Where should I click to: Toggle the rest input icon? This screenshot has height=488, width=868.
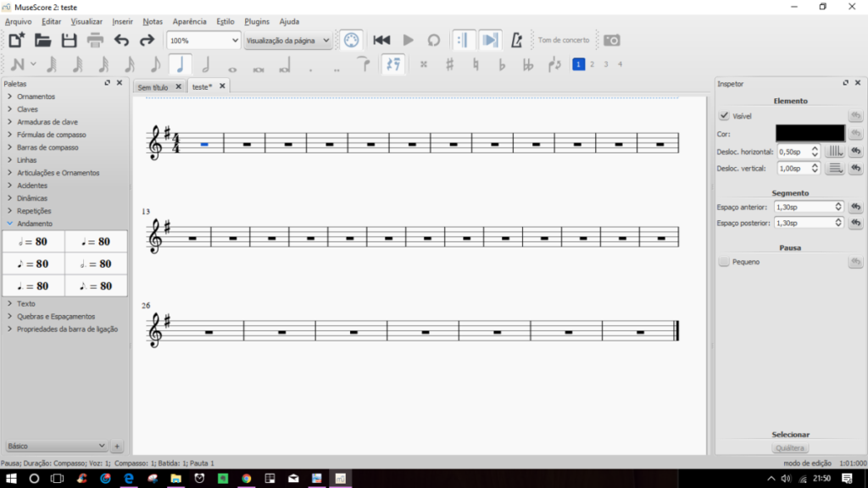[392, 64]
